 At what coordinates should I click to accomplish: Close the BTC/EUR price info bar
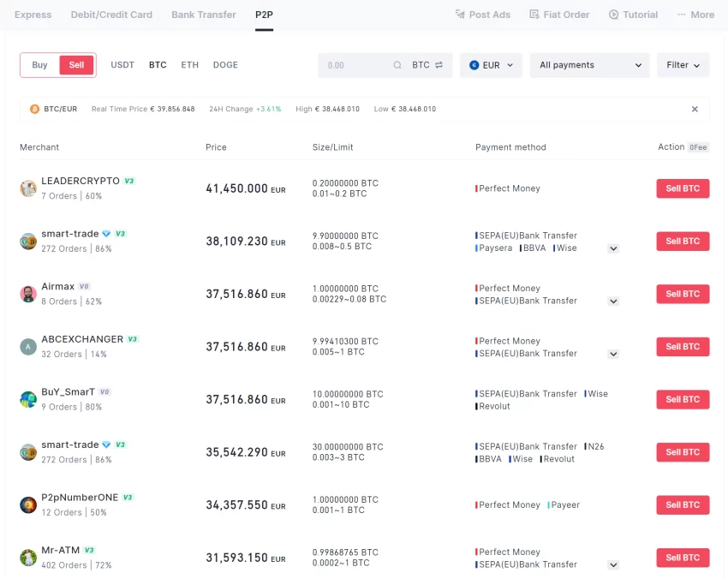coord(695,110)
